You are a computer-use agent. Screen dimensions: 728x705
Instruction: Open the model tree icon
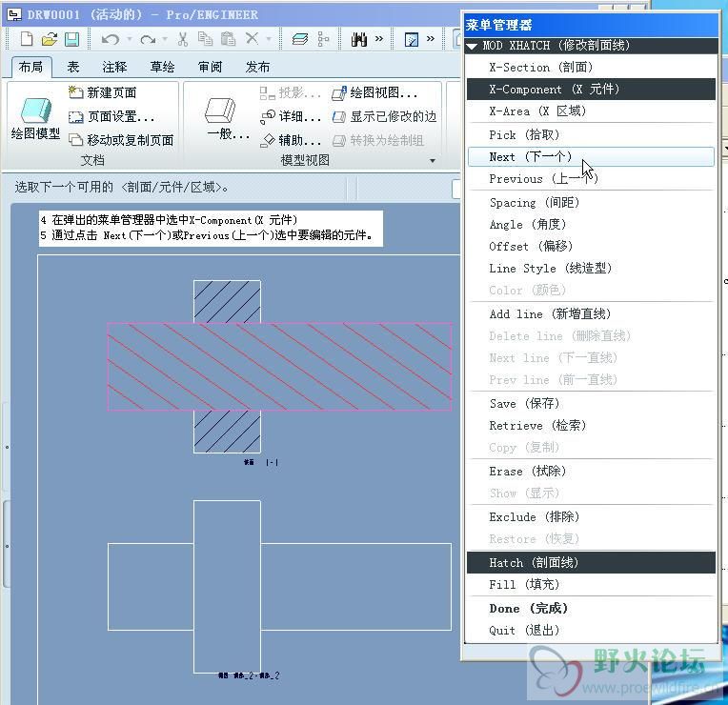pyautogui.click(x=323, y=39)
